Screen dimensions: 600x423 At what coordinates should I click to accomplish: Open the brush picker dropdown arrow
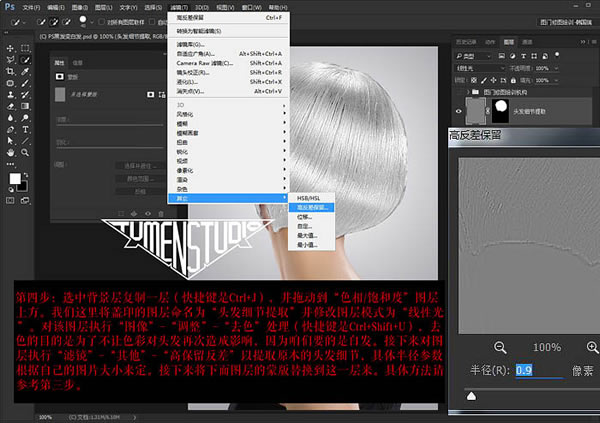click(91, 23)
